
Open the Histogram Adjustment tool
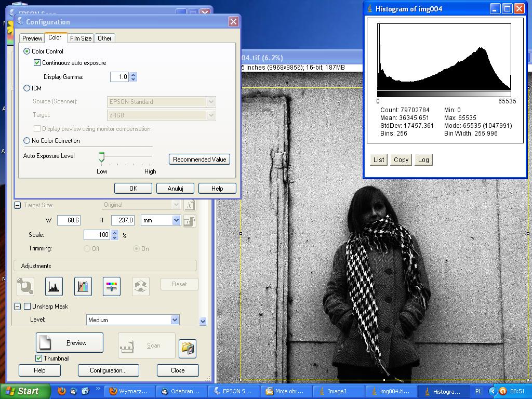[54, 286]
